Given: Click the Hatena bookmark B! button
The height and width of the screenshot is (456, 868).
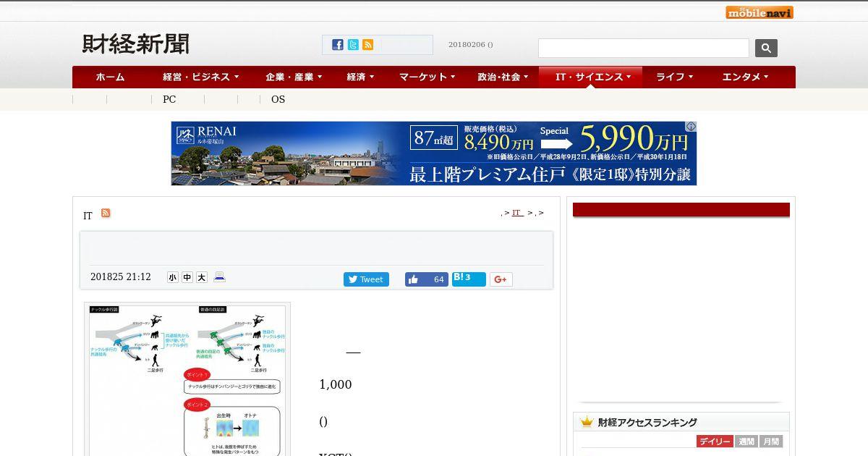Looking at the screenshot, I should coord(469,279).
